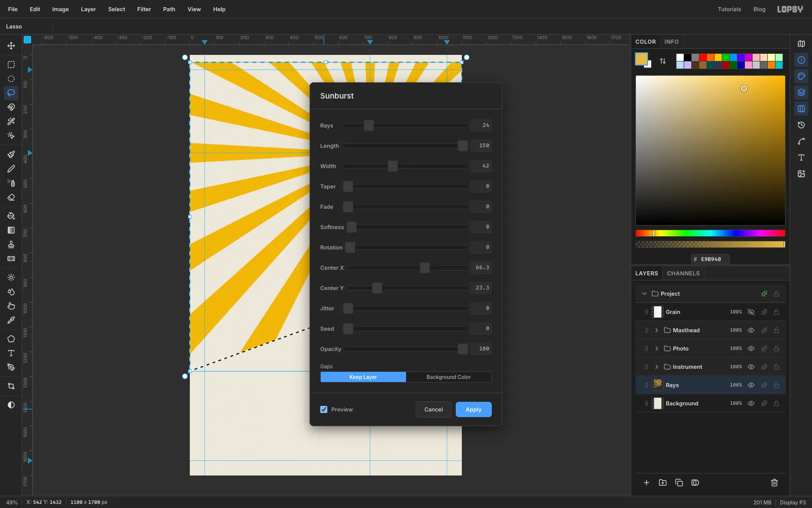Viewport: 812px width, 508px height.
Task: Uncheck the Preview checkbox
Action: (x=324, y=409)
